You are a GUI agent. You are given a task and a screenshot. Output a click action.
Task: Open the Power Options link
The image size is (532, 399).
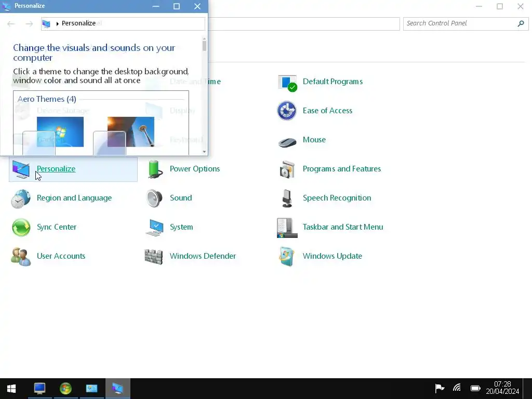[195, 169]
